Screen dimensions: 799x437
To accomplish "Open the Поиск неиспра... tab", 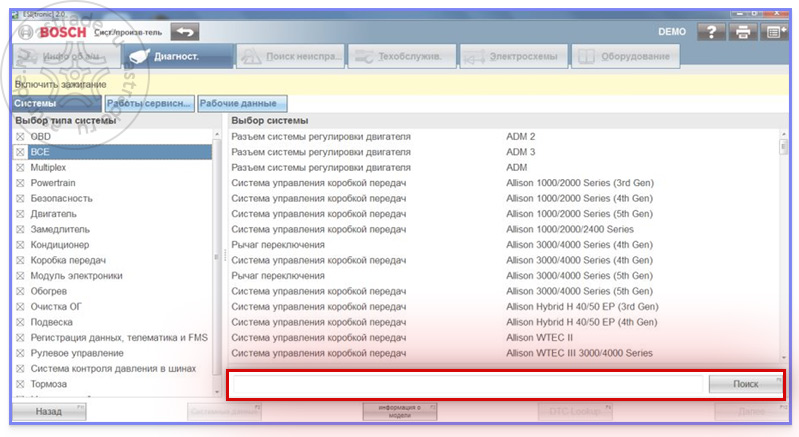I will point(290,57).
